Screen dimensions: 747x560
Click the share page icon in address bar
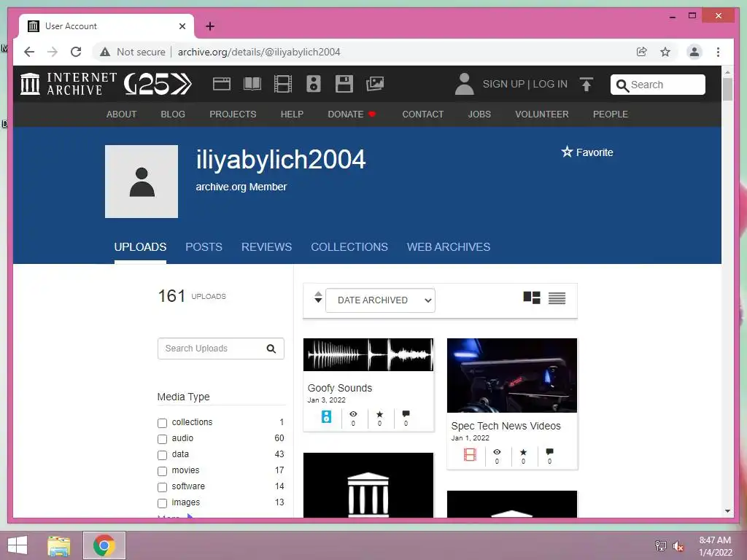click(642, 52)
